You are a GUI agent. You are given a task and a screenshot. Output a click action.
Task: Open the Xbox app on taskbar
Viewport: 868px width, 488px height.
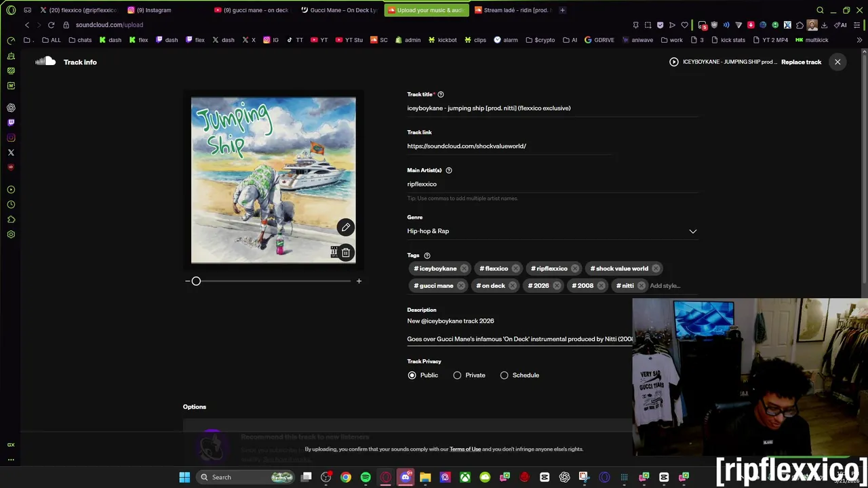point(465,477)
